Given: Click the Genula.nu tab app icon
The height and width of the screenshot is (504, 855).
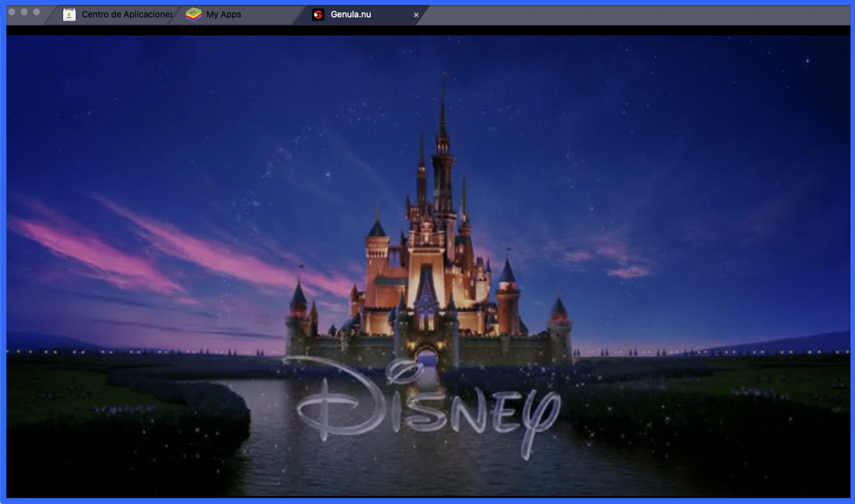Looking at the screenshot, I should 318,14.
